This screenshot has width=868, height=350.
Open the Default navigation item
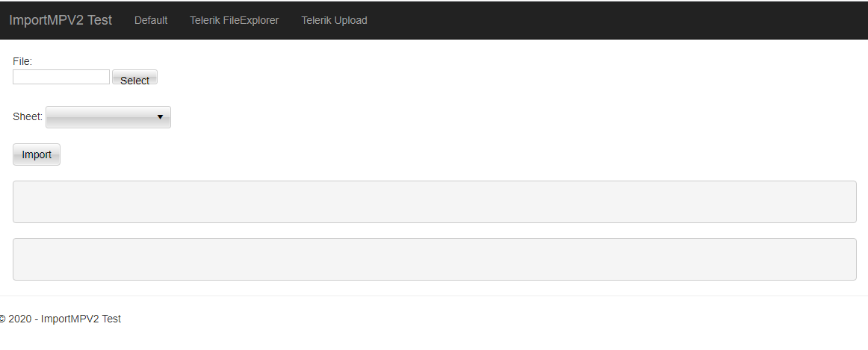click(x=151, y=20)
